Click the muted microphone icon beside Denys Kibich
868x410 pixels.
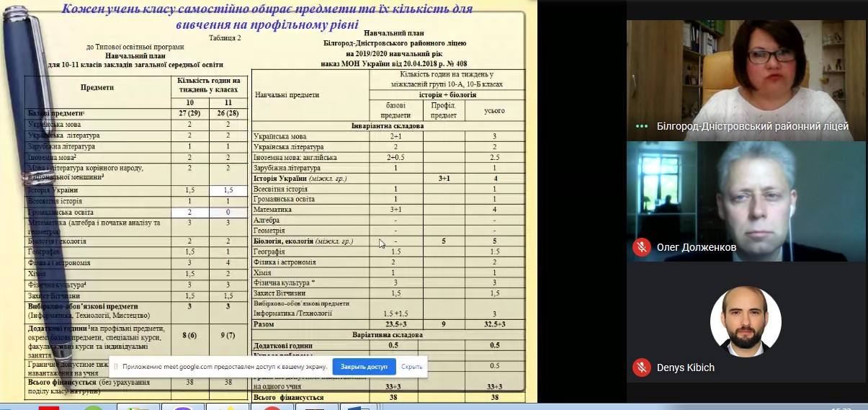click(x=642, y=367)
